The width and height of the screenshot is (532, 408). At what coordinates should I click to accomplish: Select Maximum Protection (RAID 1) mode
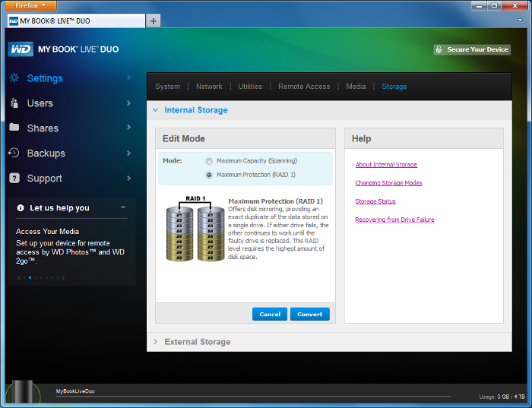pyautogui.click(x=209, y=175)
